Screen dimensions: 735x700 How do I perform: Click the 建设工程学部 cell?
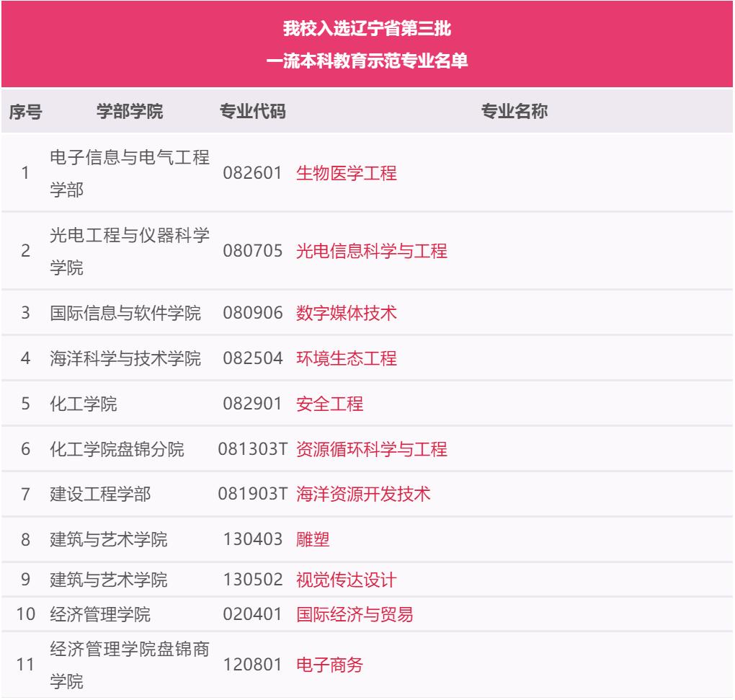coord(100,494)
